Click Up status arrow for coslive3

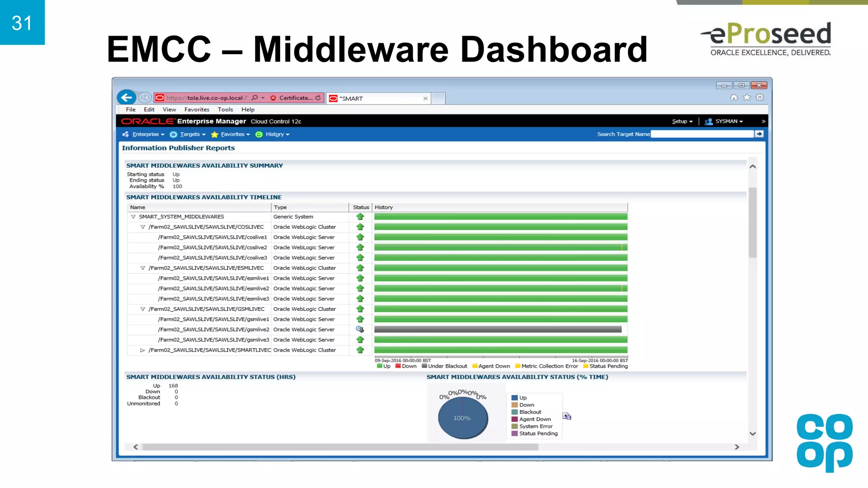[x=360, y=258]
